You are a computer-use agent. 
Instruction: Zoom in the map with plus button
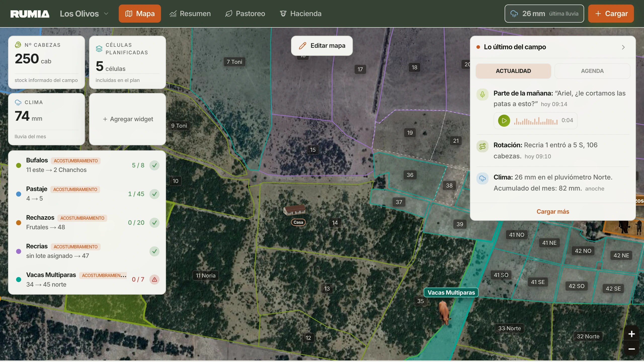[x=631, y=334]
